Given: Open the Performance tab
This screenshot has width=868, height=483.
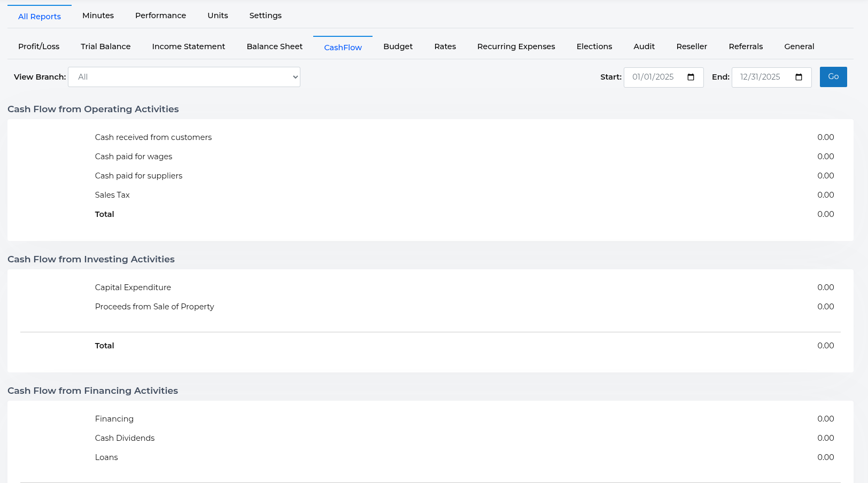Looking at the screenshot, I should click(160, 15).
